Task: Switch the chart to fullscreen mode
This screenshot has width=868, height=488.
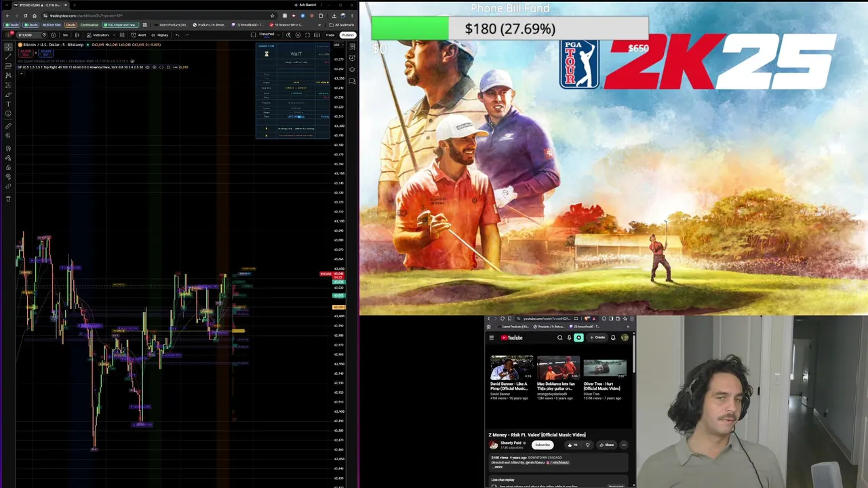Action: pyautogui.click(x=307, y=35)
